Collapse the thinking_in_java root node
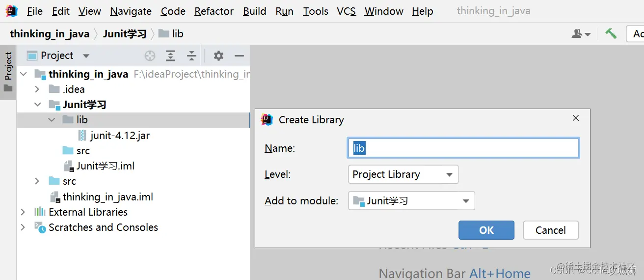 [x=23, y=74]
